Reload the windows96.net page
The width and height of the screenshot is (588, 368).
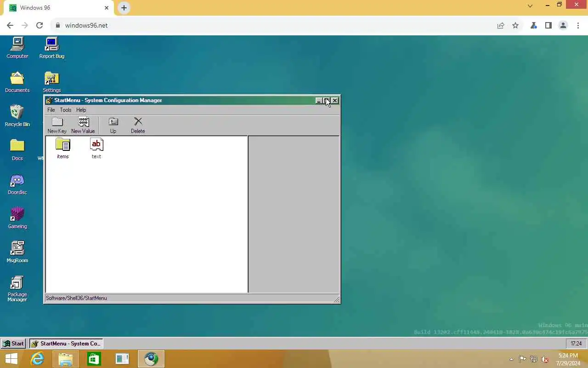(40, 25)
